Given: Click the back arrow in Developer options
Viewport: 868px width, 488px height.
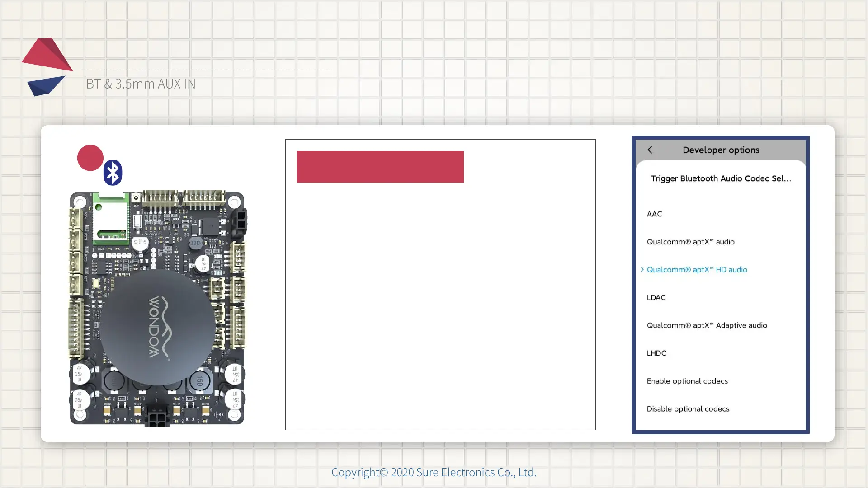Looking at the screenshot, I should pyautogui.click(x=650, y=150).
